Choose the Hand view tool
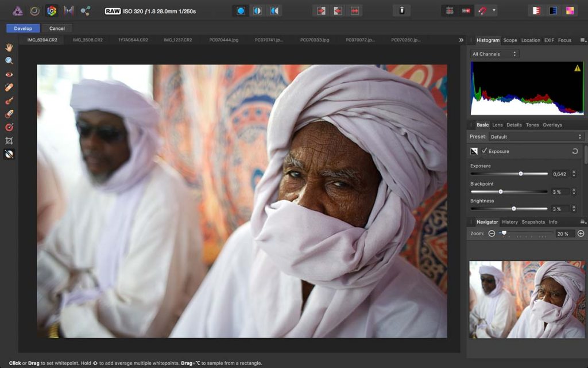 9,47
